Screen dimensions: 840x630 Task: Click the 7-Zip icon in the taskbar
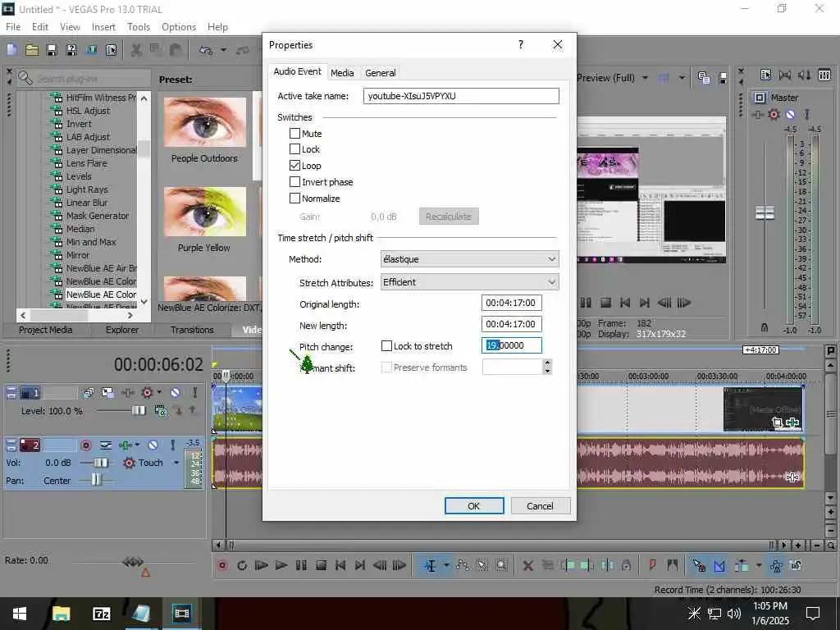[x=101, y=614]
